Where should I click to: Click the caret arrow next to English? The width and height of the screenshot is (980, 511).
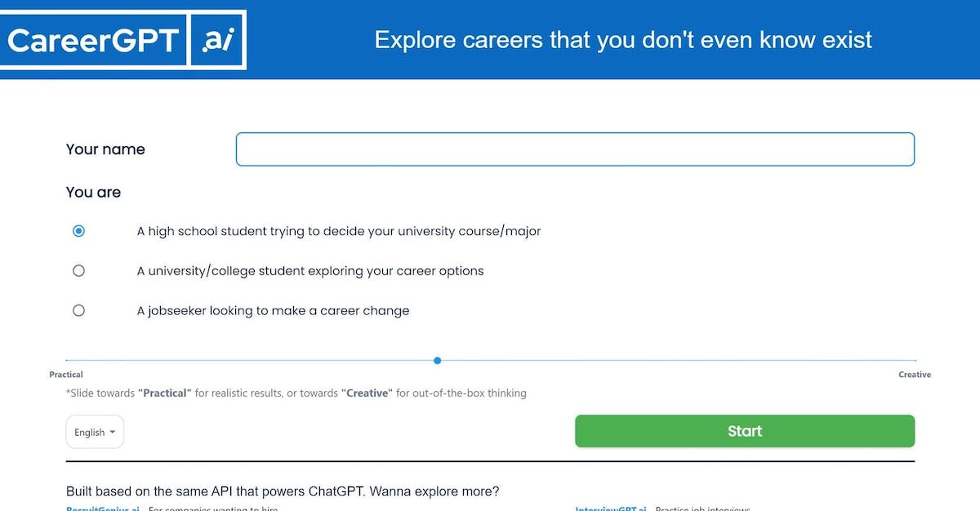click(112, 432)
